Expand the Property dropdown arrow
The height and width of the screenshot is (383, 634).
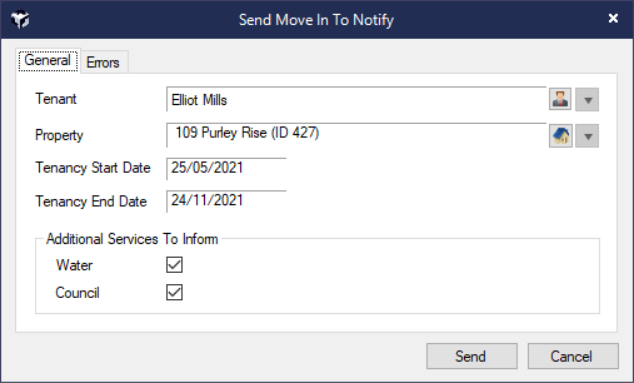coord(588,136)
